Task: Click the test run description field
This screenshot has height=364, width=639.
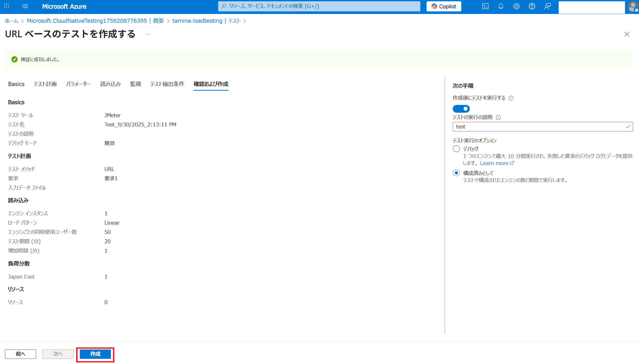Action: [x=539, y=127]
